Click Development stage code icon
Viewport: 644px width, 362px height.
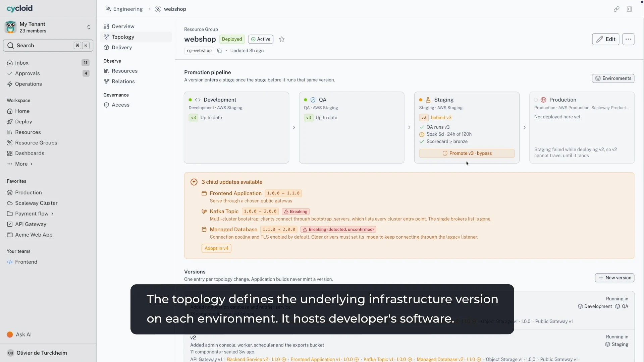point(198,100)
